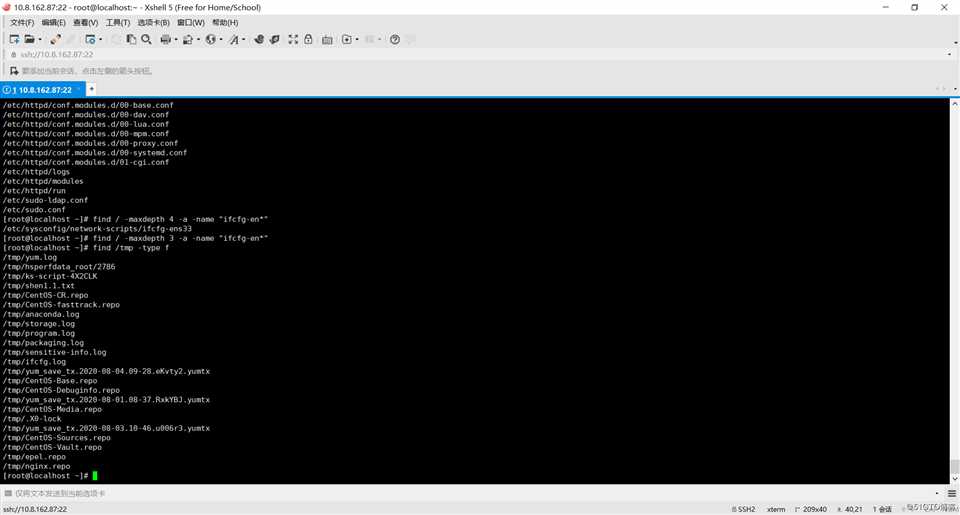
Task: Click the terminal scrollbar down arrow
Action: tap(954, 479)
